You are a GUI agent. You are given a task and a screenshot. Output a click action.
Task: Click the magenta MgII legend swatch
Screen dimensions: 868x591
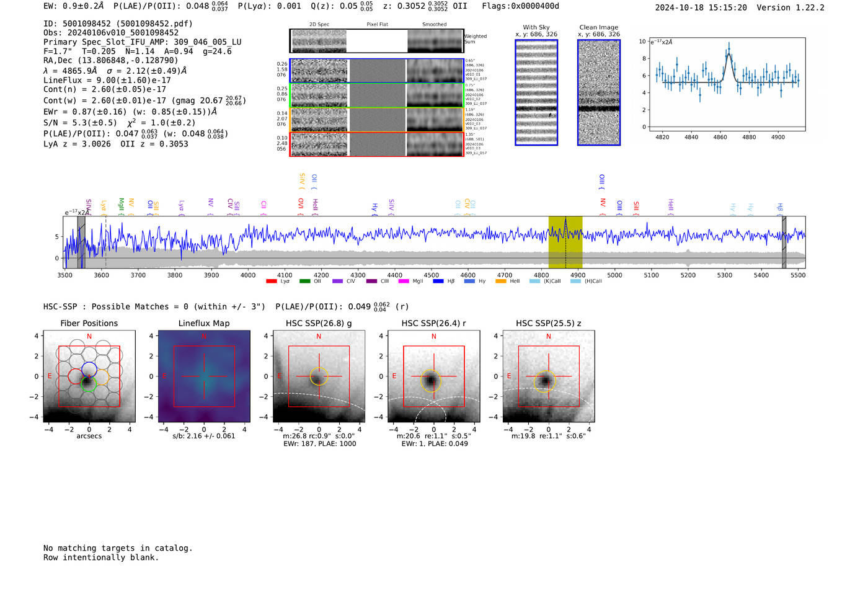[404, 282]
